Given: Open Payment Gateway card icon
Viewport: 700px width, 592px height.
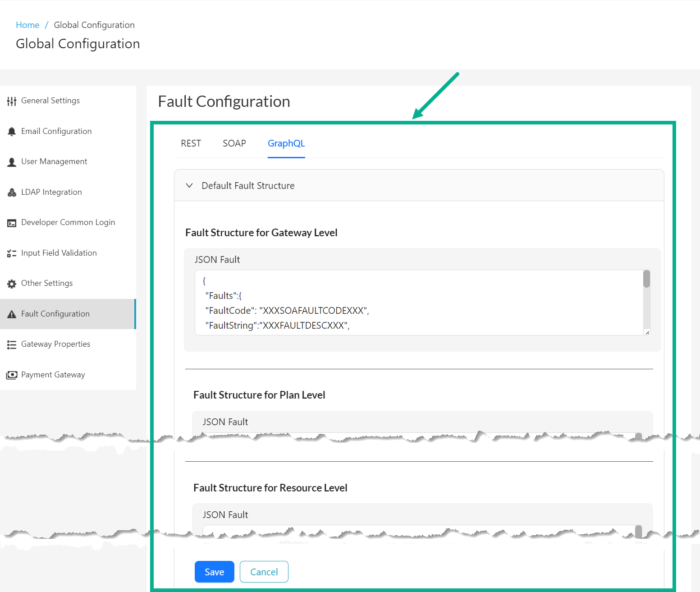Looking at the screenshot, I should pos(11,375).
